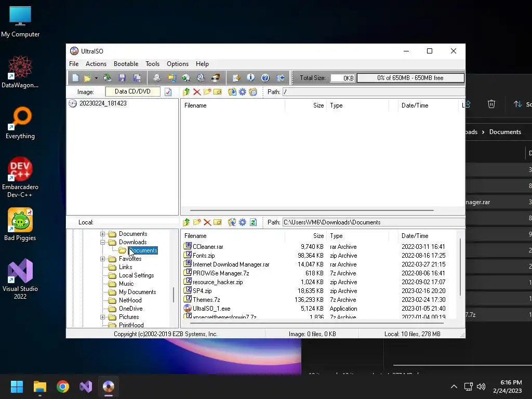Click the Save floppy disk icon
Image resolution: width=532 pixels, height=399 pixels.
[x=122, y=78]
